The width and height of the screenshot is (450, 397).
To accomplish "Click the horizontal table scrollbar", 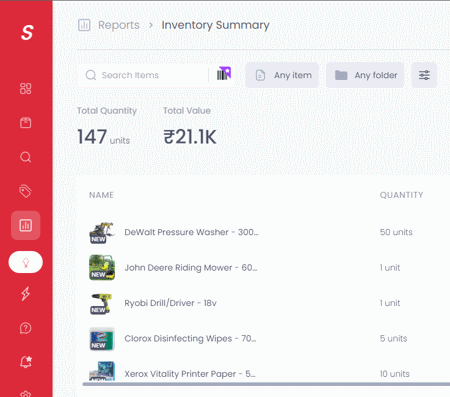I will click(x=266, y=384).
